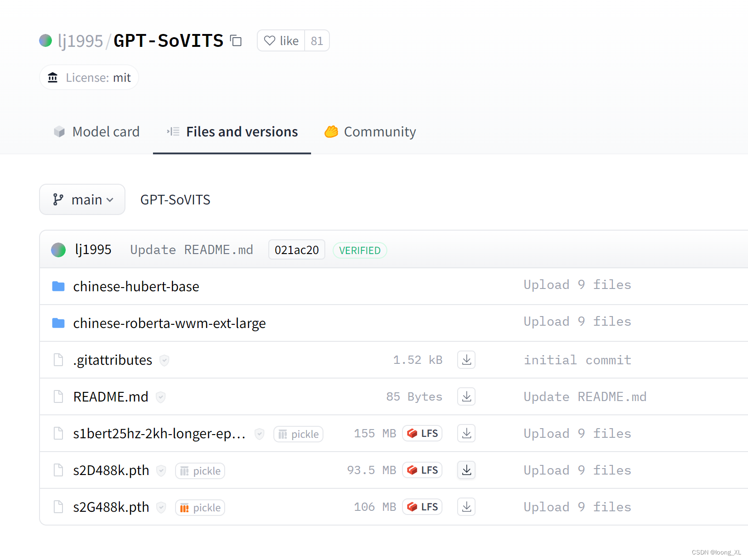Click safety shield icon beside README.md
This screenshot has height=560, width=748.
point(160,397)
